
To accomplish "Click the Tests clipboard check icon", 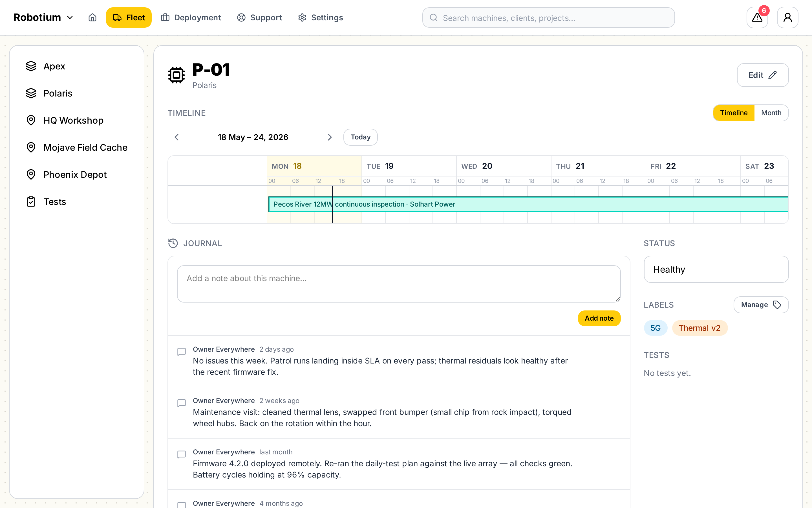I will coord(31,202).
